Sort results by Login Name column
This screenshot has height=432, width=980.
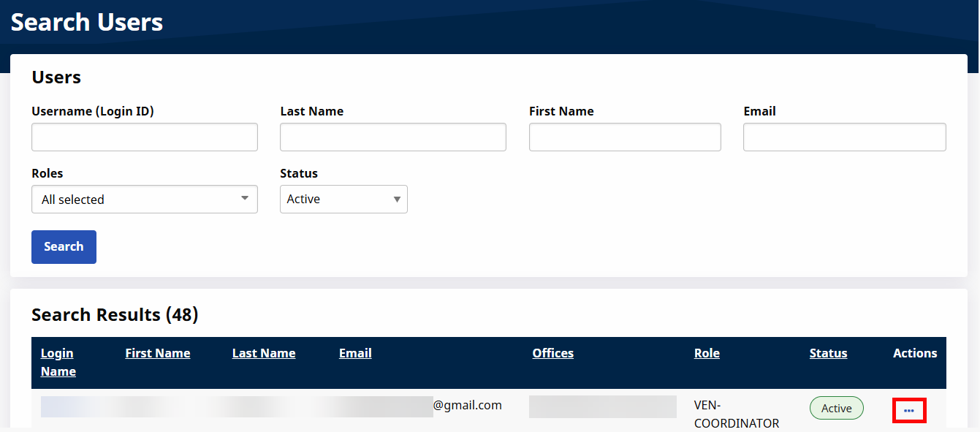[58, 362]
